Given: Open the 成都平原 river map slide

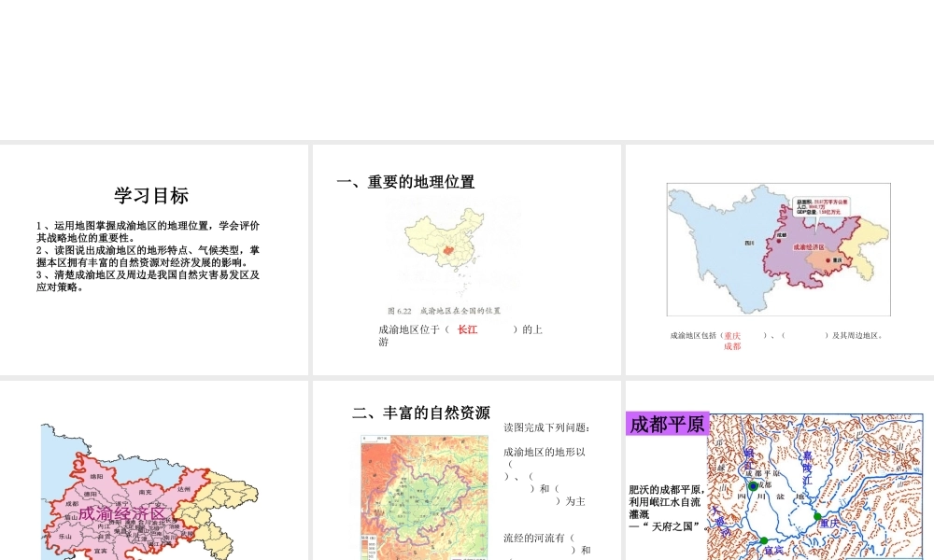Looking at the screenshot, I should pos(780,470).
